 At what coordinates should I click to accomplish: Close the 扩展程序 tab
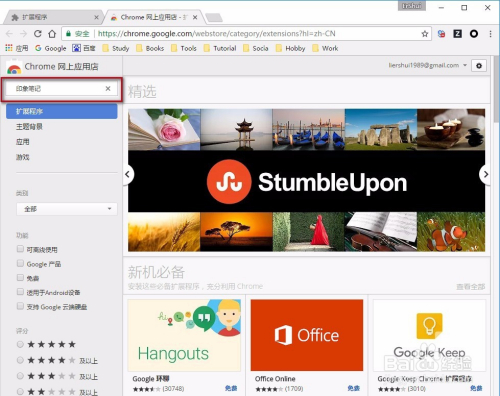click(x=96, y=17)
